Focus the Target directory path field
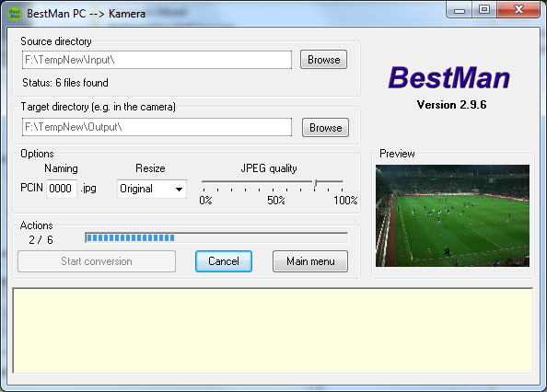Screen dimensions: 547x392 pos(157,127)
